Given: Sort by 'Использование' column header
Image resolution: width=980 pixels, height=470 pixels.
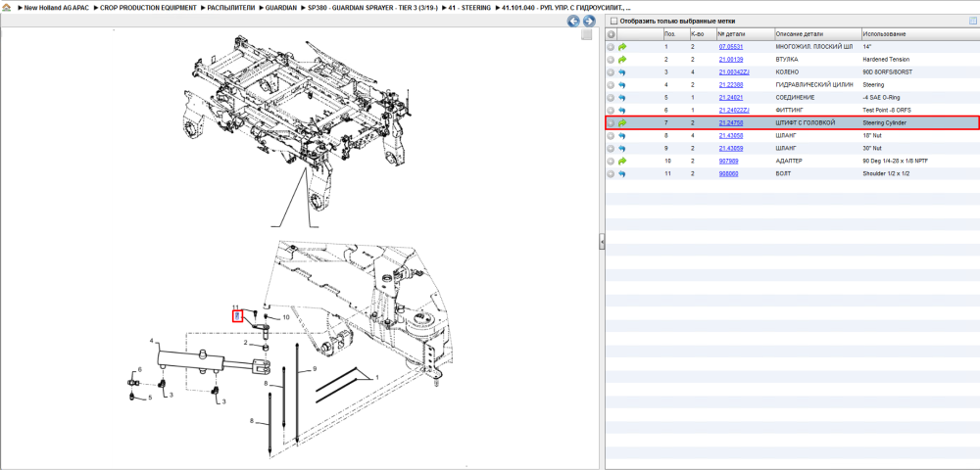Looking at the screenshot, I should click(920, 33).
